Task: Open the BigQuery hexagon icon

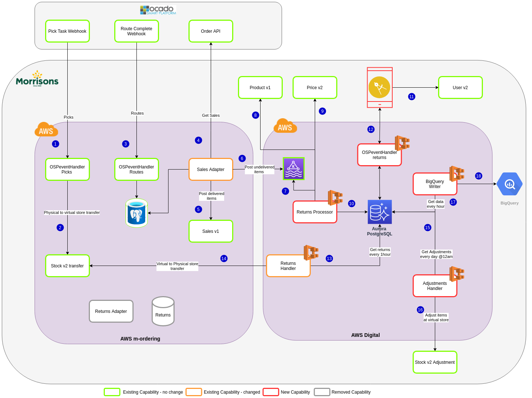Action: [x=509, y=184]
